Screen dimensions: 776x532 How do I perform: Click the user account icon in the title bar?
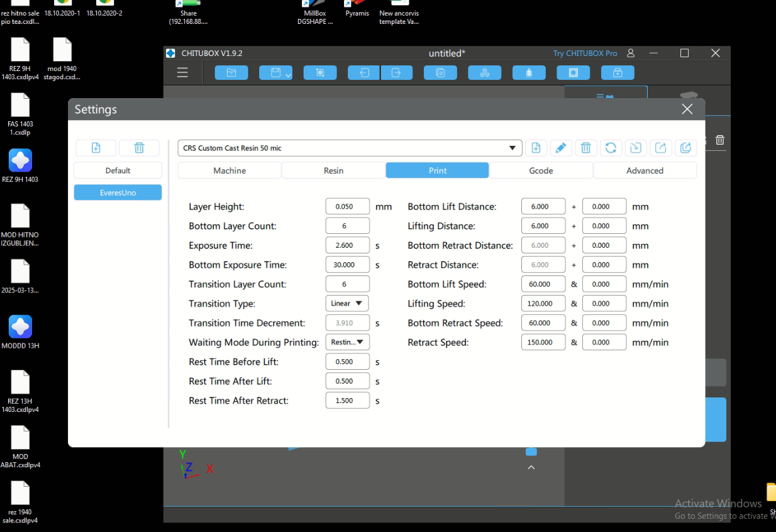pos(631,53)
